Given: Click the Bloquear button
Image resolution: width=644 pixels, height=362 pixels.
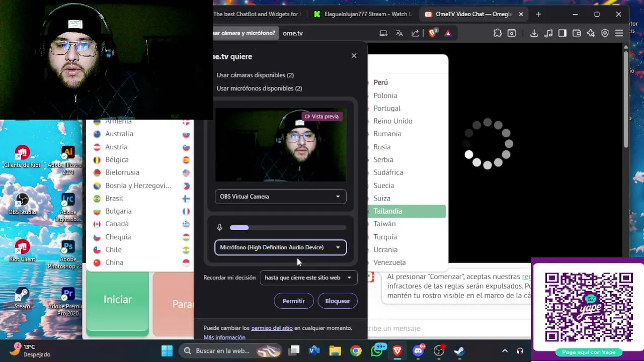Looking at the screenshot, I should [x=338, y=301].
